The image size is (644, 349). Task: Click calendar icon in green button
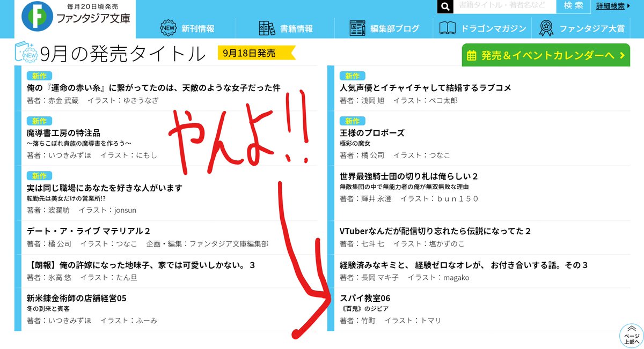pyautogui.click(x=472, y=55)
